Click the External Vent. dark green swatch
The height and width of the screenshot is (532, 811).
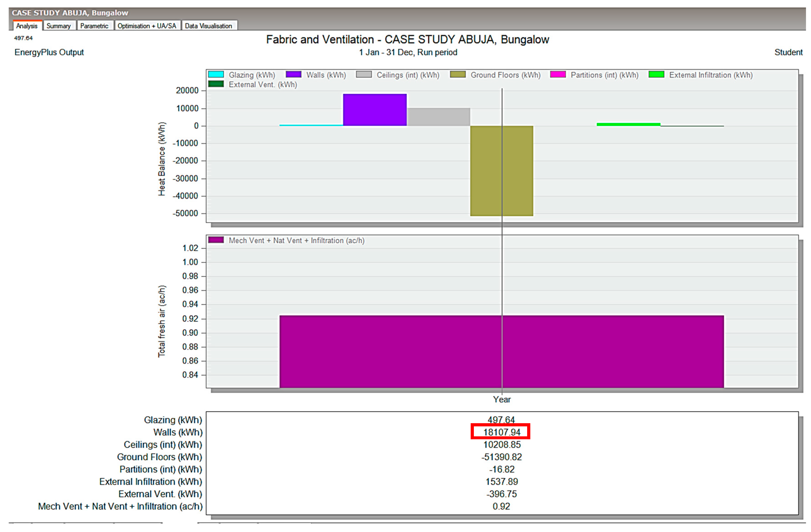point(216,84)
